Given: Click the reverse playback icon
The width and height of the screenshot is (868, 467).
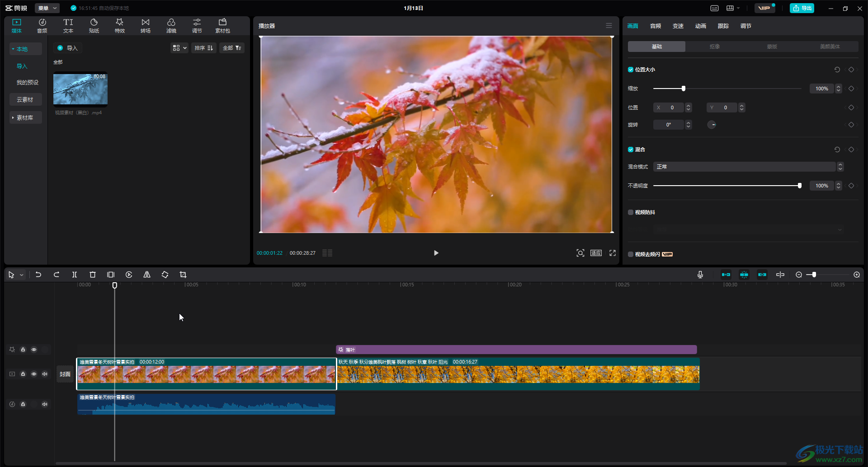Looking at the screenshot, I should (x=129, y=275).
